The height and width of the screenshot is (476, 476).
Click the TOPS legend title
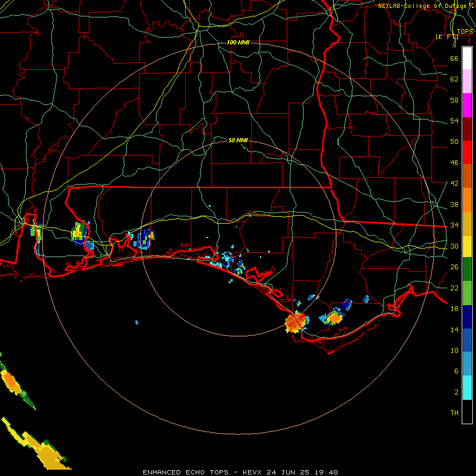point(465,32)
